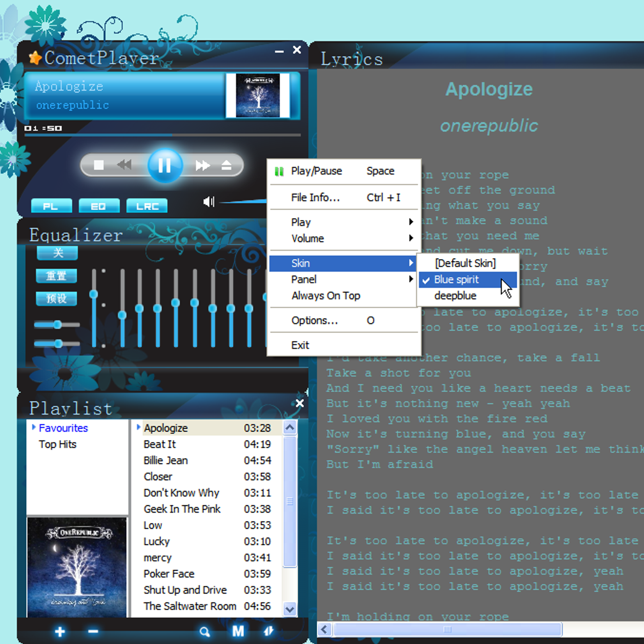Image resolution: width=644 pixels, height=644 pixels.
Task: Click the eject/open file button
Action: (226, 165)
